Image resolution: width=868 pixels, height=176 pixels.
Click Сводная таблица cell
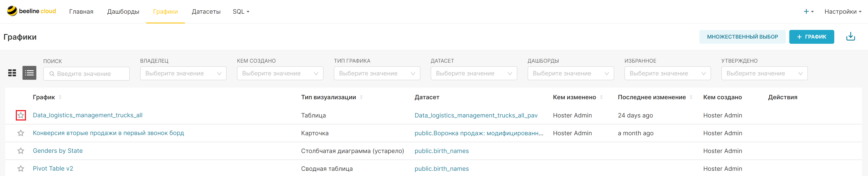click(327, 169)
